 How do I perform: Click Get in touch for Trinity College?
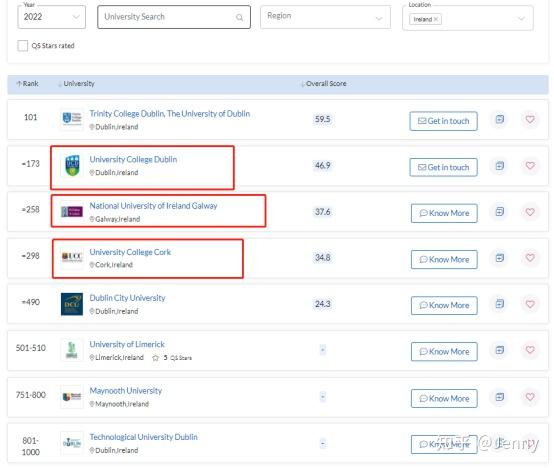tap(443, 121)
